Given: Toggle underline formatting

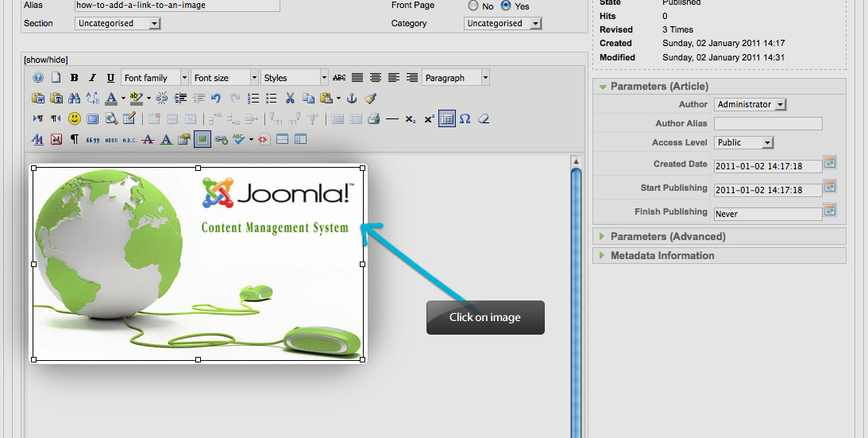Looking at the screenshot, I should [x=110, y=78].
